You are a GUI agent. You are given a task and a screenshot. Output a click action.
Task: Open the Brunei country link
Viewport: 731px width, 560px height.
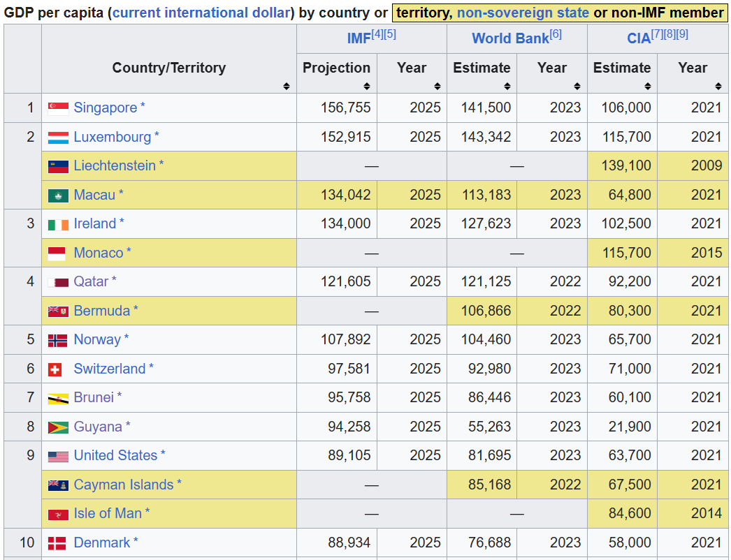tap(94, 397)
